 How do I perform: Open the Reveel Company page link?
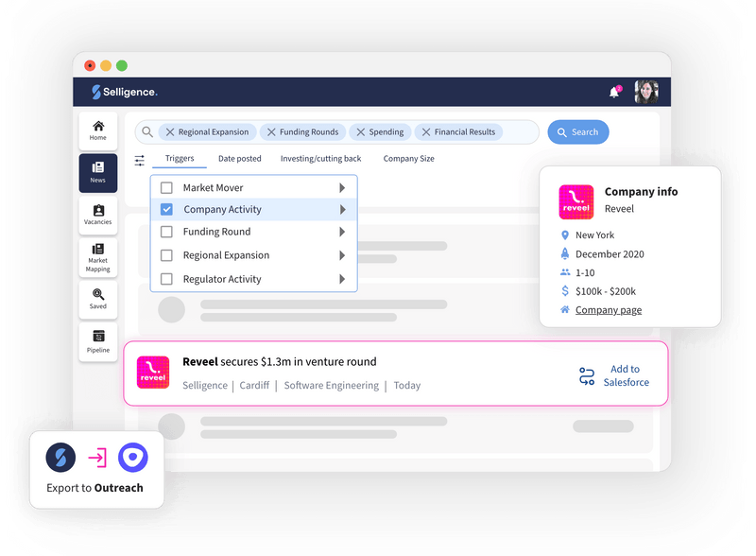tap(610, 309)
